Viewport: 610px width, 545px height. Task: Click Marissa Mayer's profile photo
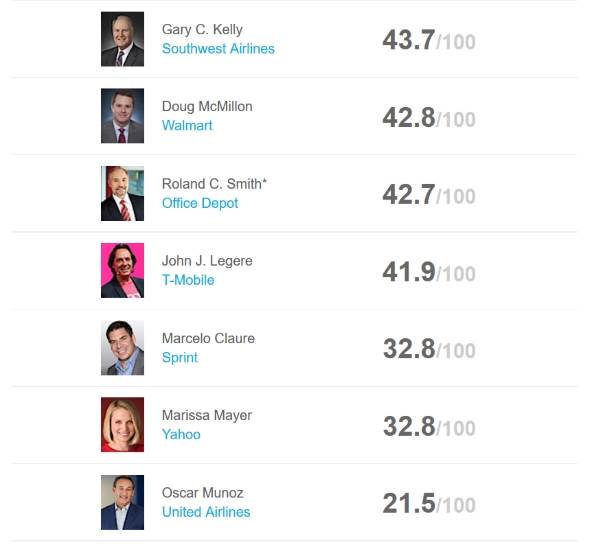122,425
